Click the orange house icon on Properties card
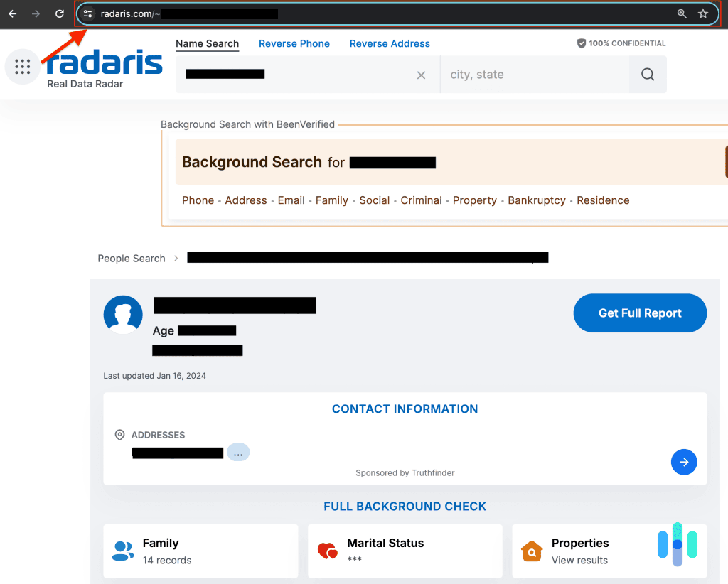 [x=532, y=551]
